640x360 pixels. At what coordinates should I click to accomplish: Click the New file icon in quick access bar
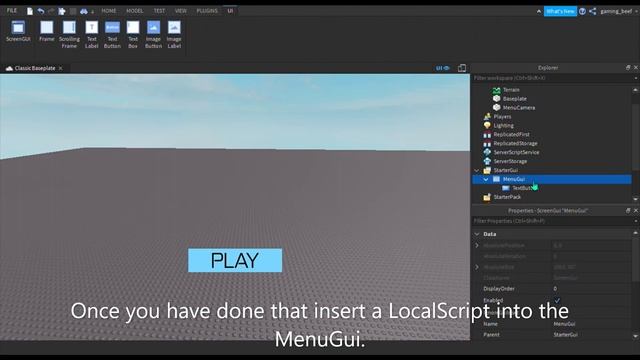tap(30, 11)
